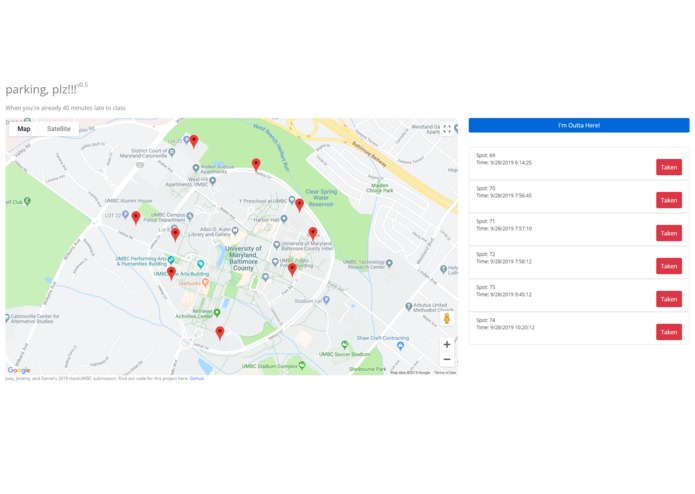
Task: Click University of Maryland Baltimore County label
Action: point(243,258)
